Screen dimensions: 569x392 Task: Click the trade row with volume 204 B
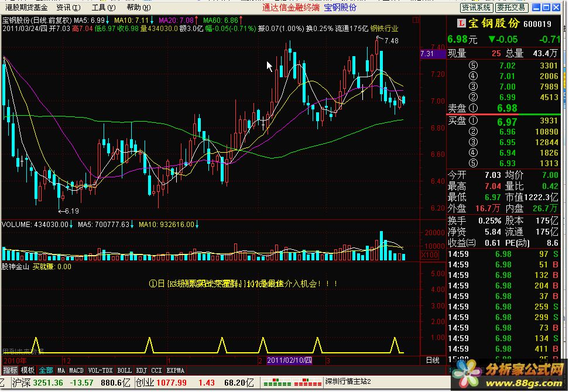(503, 286)
